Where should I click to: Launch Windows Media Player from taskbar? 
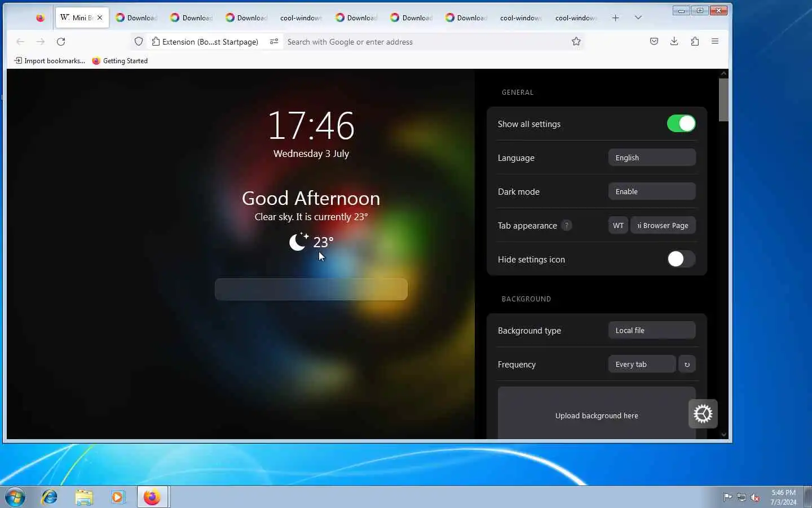click(117, 497)
